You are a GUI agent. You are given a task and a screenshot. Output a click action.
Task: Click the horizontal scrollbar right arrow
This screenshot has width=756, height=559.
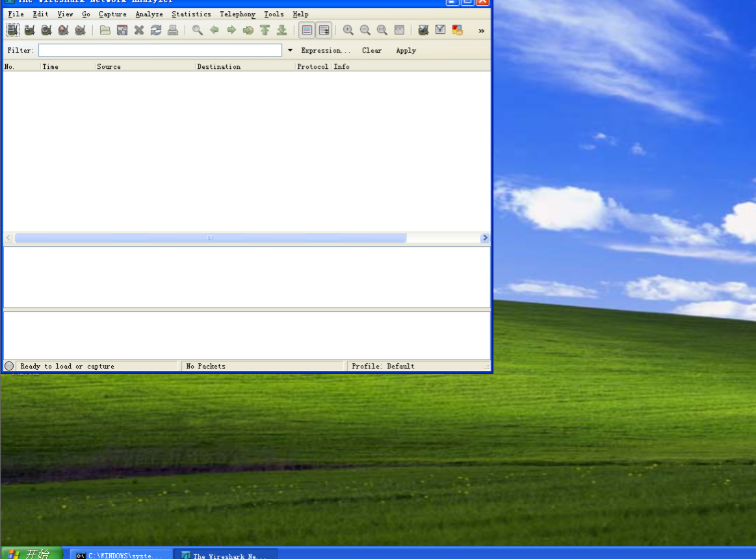[x=485, y=237]
